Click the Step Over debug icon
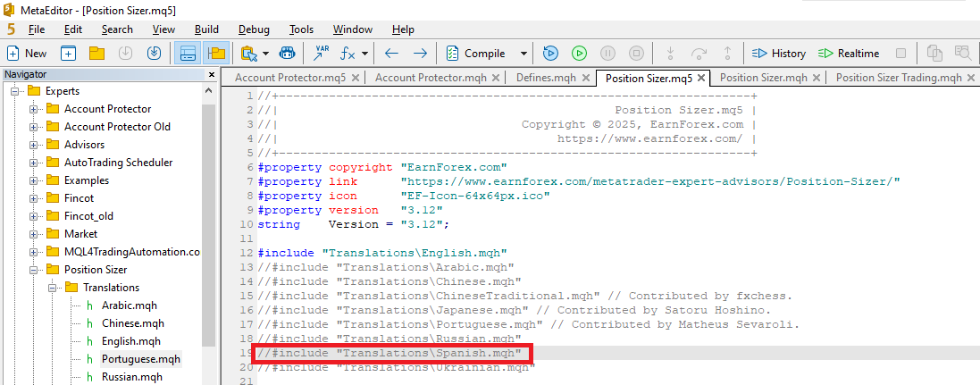This screenshot has height=385, width=980. click(699, 53)
